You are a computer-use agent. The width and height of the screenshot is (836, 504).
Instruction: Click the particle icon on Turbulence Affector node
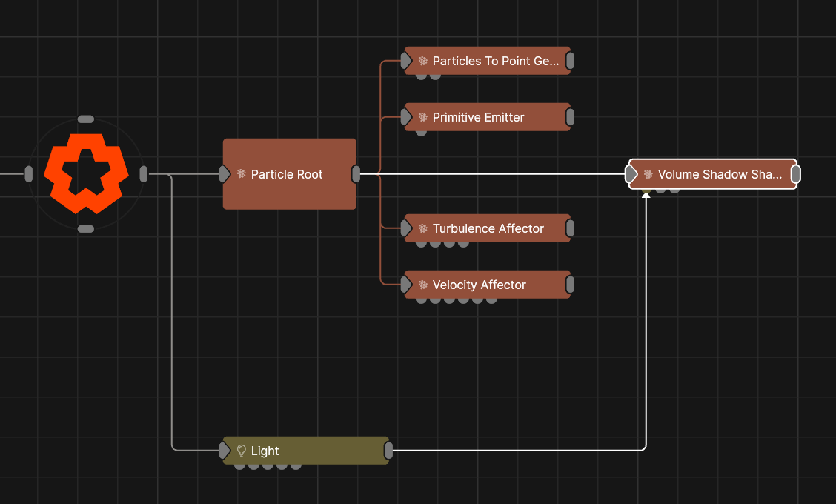423,228
